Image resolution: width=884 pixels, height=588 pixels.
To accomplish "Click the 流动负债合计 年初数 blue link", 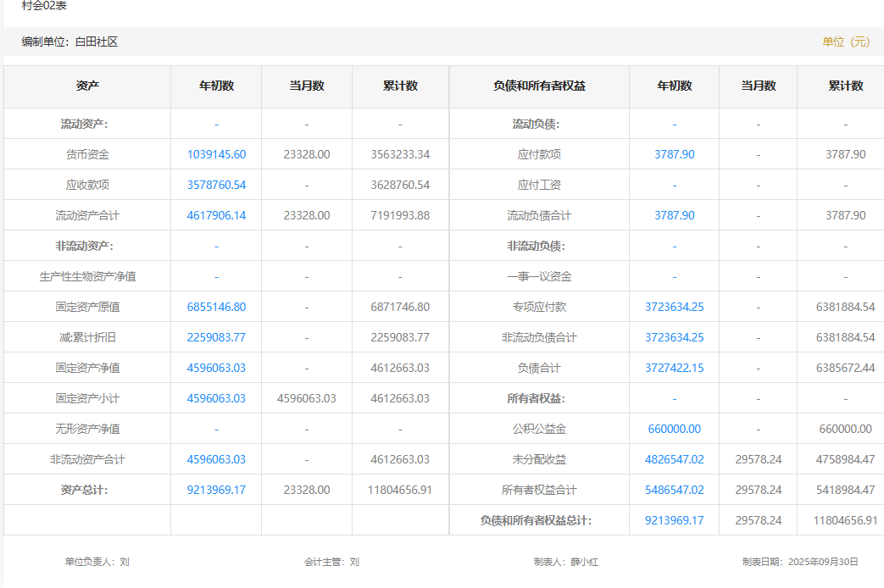I will pyautogui.click(x=674, y=215).
